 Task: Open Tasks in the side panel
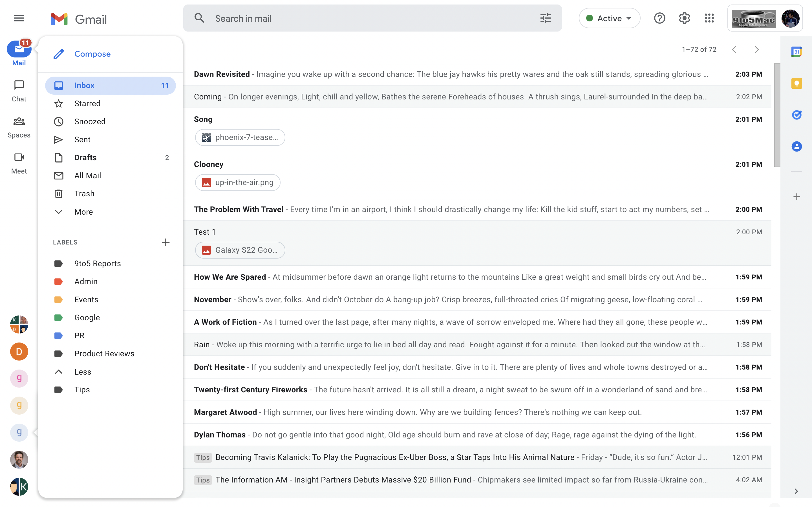tap(797, 115)
